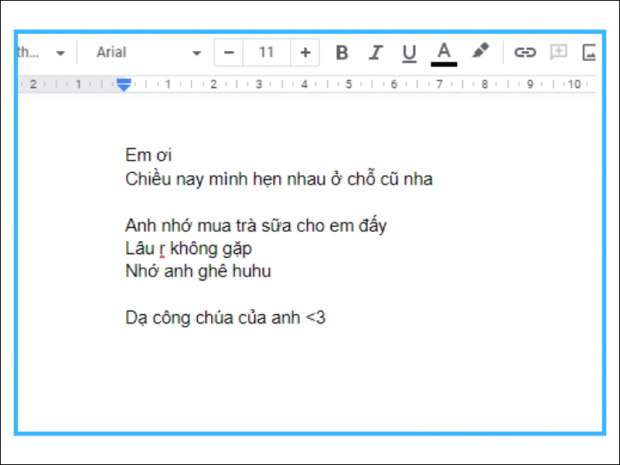The height and width of the screenshot is (465, 620).
Task: Click the text line "Em ơi"
Action: pos(148,155)
